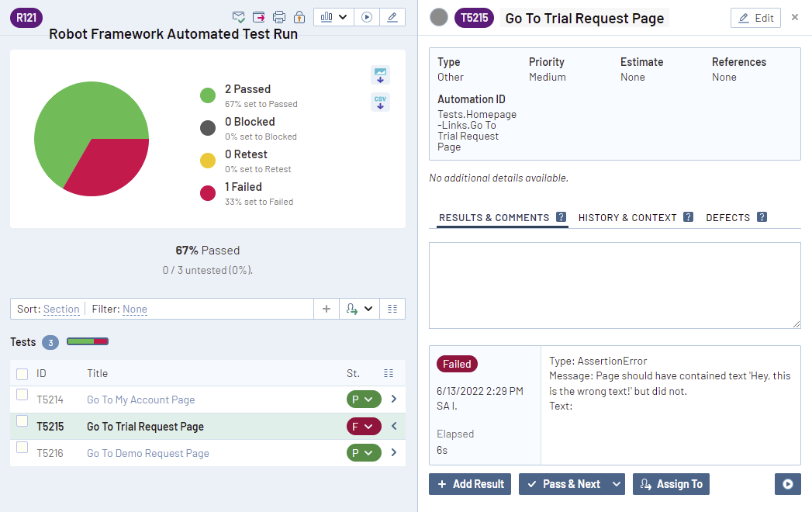The width and height of the screenshot is (812, 512).
Task: Open the Go To Demo Request Page link
Action: 147,453
